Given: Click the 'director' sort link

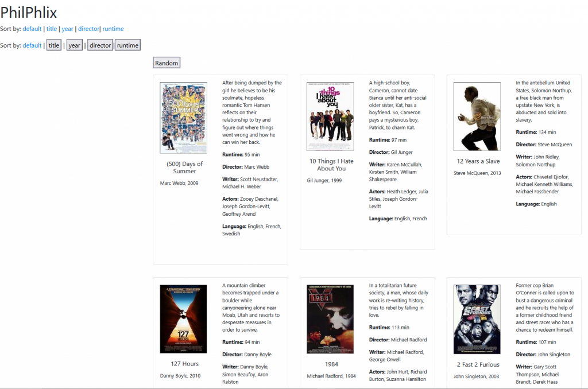Looking at the screenshot, I should (88, 29).
